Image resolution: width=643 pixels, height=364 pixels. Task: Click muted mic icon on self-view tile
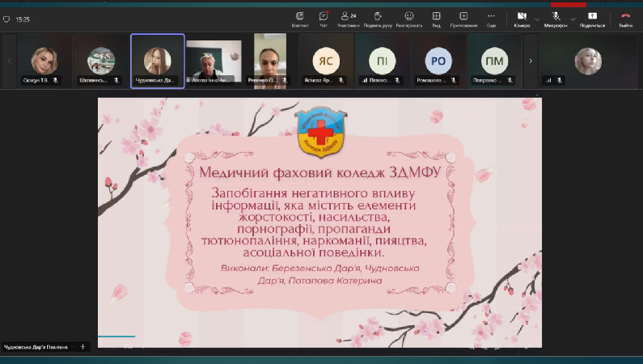tap(559, 80)
